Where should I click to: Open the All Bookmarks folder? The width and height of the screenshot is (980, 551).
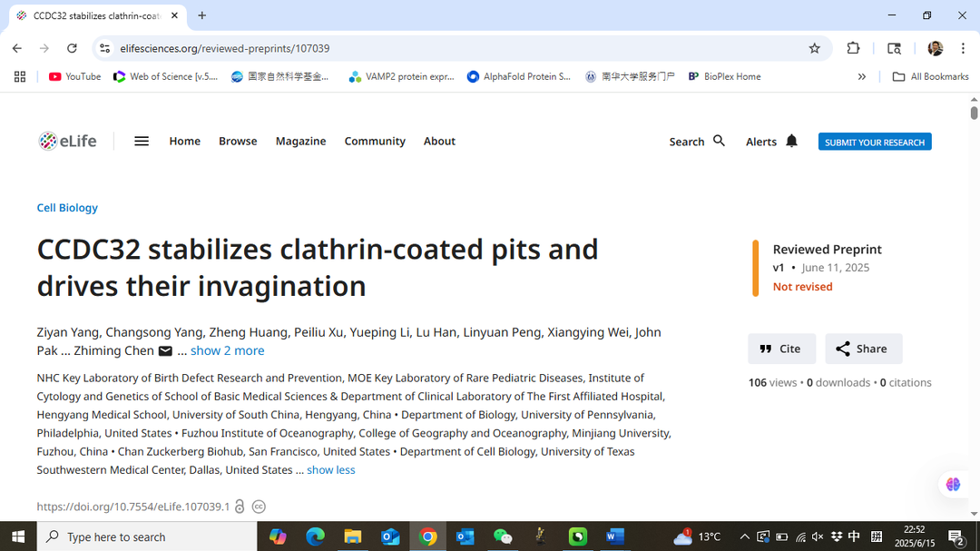coord(931,76)
